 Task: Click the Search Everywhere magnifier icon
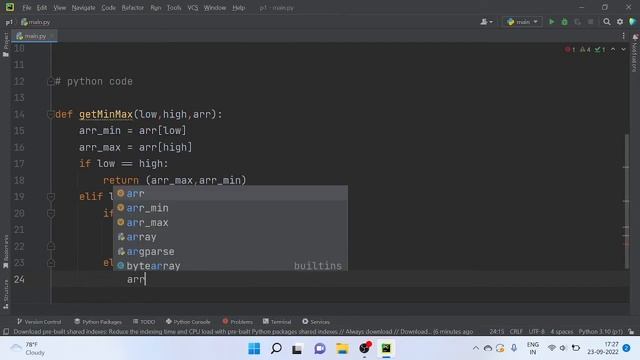click(607, 22)
